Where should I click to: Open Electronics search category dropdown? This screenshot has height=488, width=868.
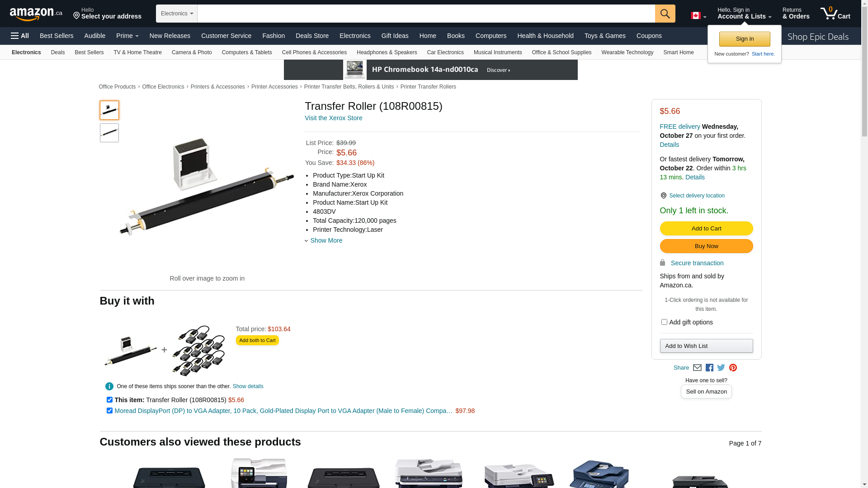coord(177,14)
